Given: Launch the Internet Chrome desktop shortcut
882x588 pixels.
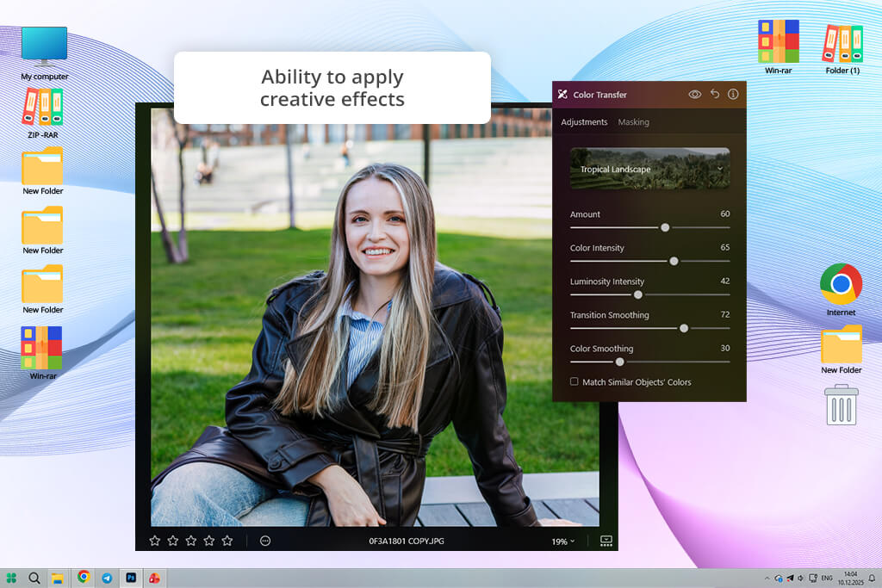Looking at the screenshot, I should [841, 290].
